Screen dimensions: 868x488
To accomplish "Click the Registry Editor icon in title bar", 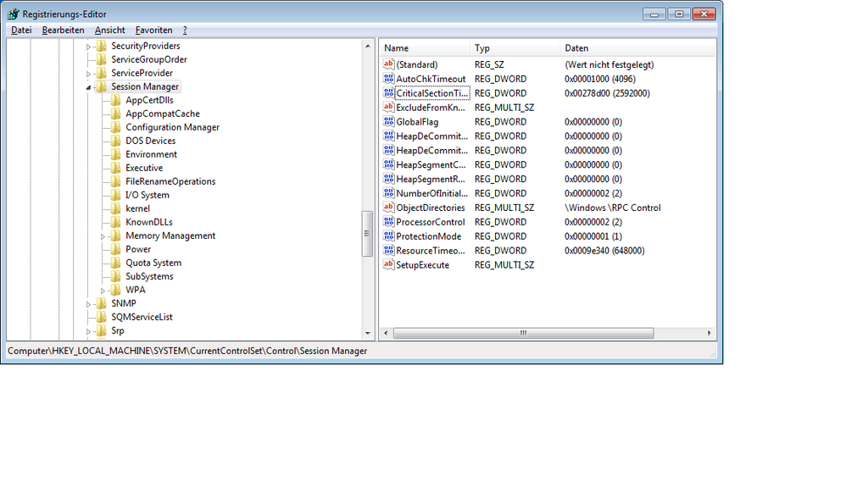I will tap(14, 14).
